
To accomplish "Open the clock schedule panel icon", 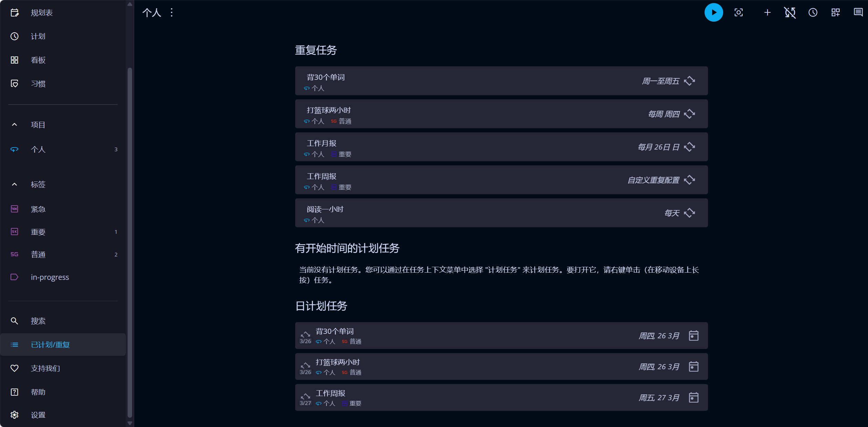I will [813, 13].
